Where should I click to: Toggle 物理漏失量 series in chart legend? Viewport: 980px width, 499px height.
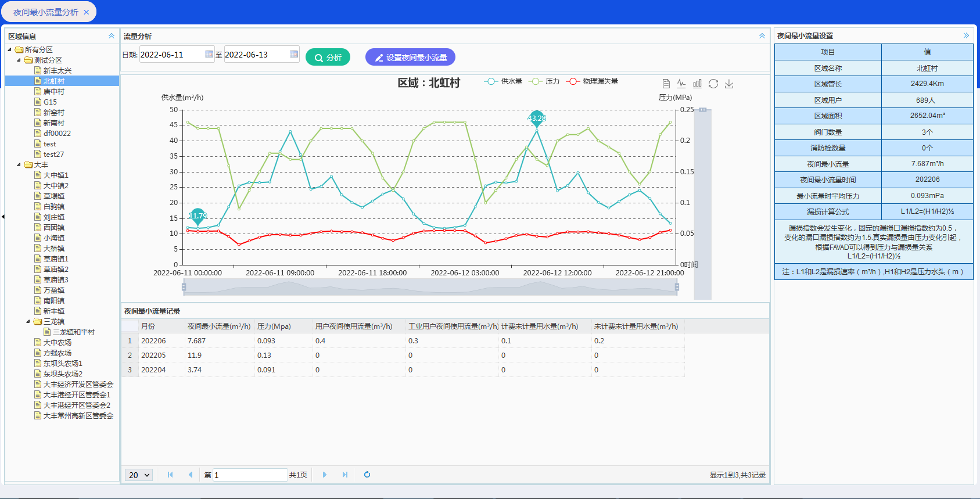[593, 81]
